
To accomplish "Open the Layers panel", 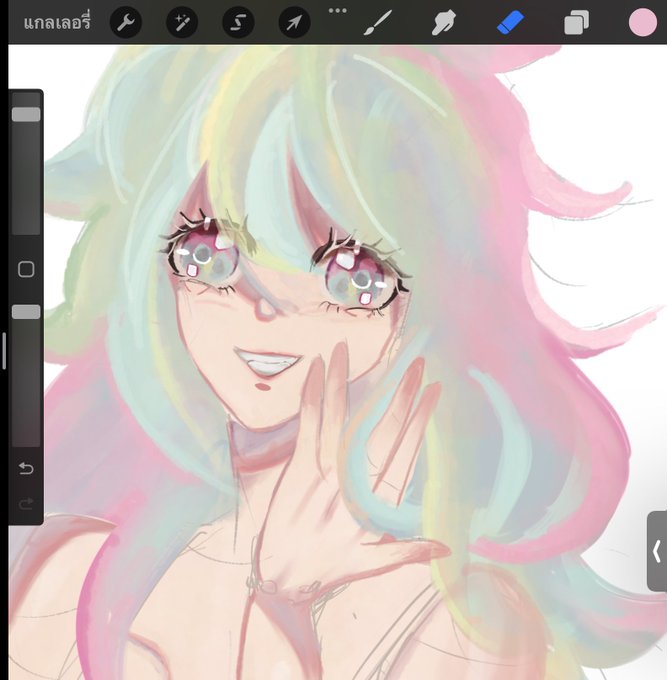I will (576, 23).
